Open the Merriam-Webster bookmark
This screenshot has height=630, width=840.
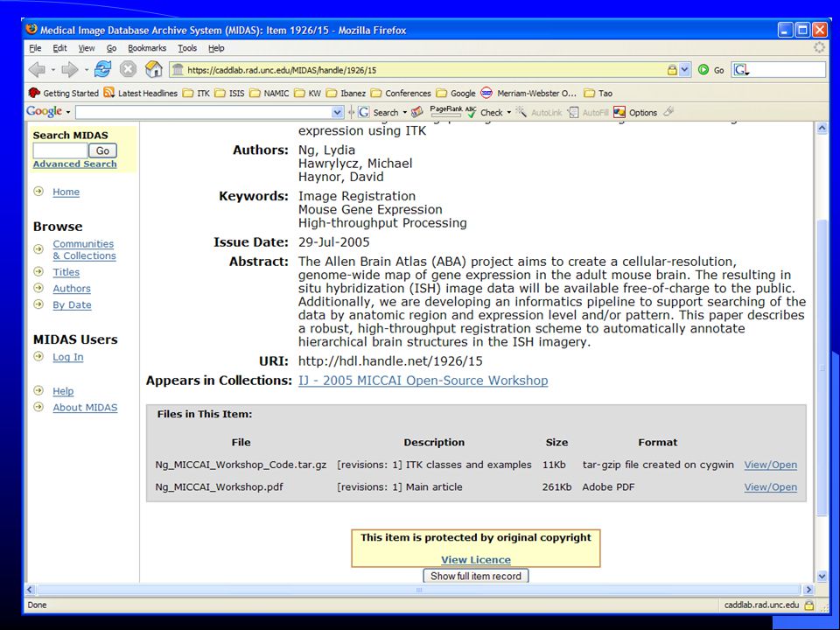coord(528,94)
